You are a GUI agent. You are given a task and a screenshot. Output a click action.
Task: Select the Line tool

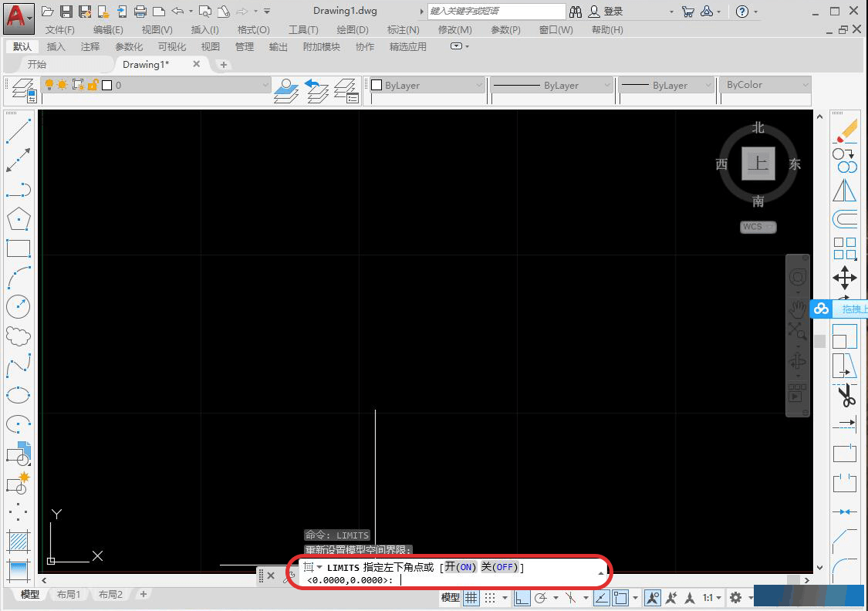19,131
